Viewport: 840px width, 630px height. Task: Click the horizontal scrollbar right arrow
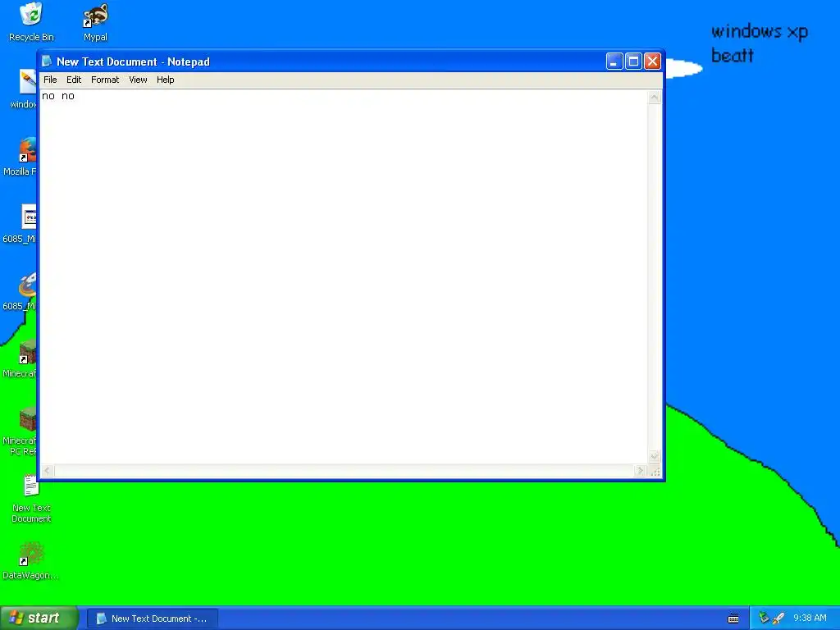click(x=640, y=471)
